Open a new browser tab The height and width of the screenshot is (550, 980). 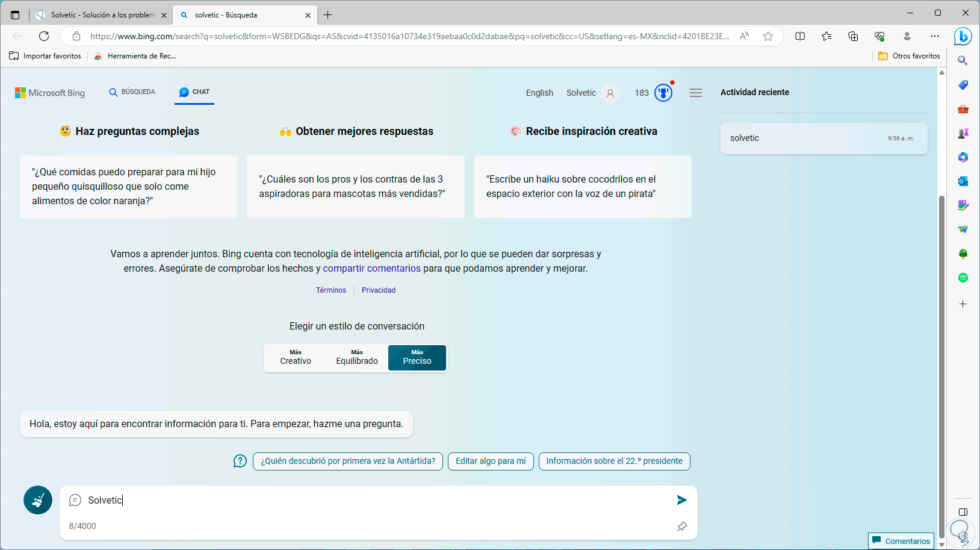coord(328,15)
